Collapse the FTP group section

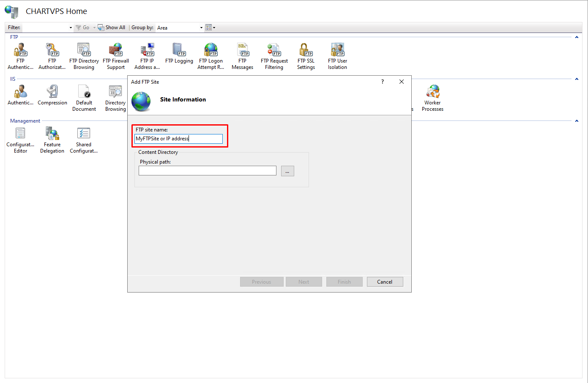(577, 37)
